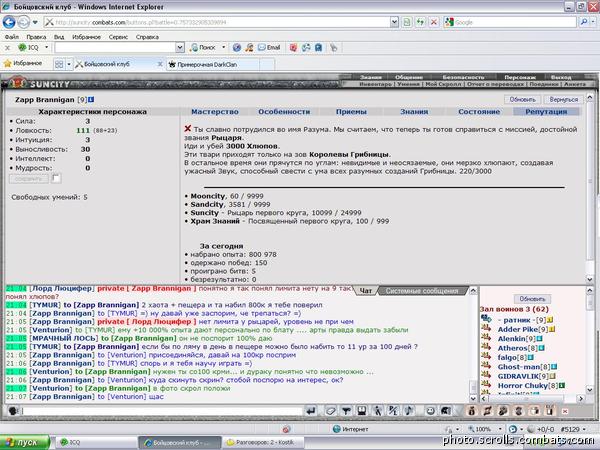The height and width of the screenshot is (450, 600).
Task: Click the send message Enter arrow icon
Action: click(311, 411)
